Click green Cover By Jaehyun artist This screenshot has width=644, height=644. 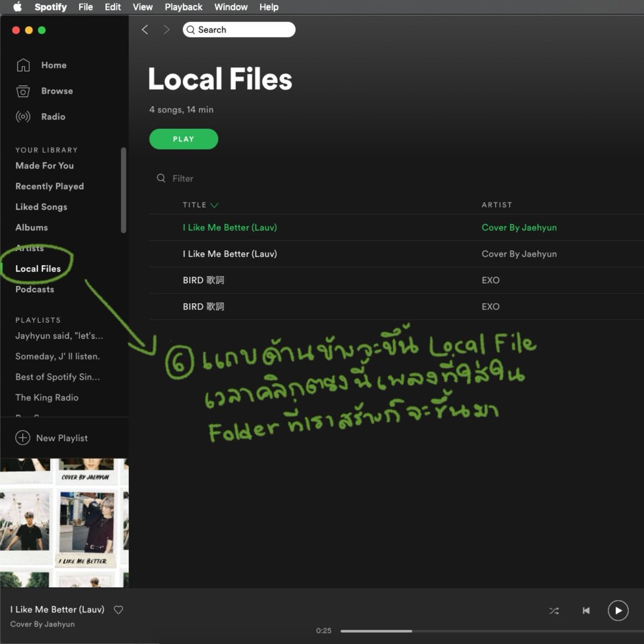519,228
